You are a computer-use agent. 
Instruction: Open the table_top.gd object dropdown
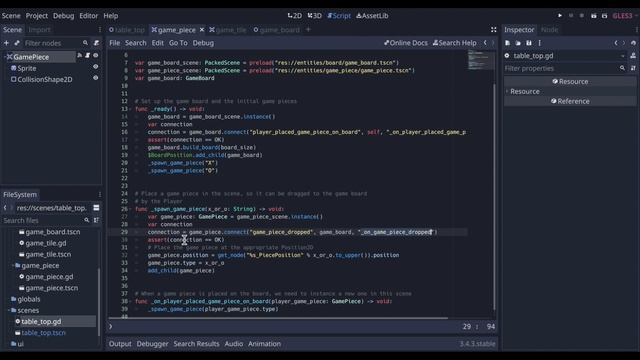565,56
